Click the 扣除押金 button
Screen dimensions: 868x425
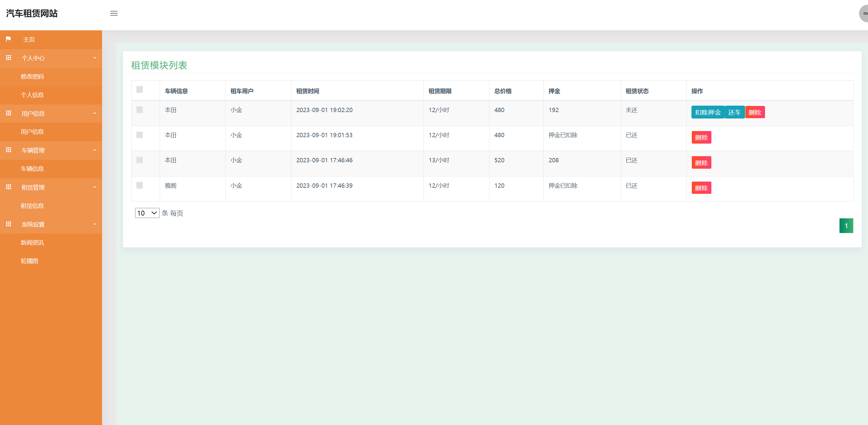[x=708, y=112]
